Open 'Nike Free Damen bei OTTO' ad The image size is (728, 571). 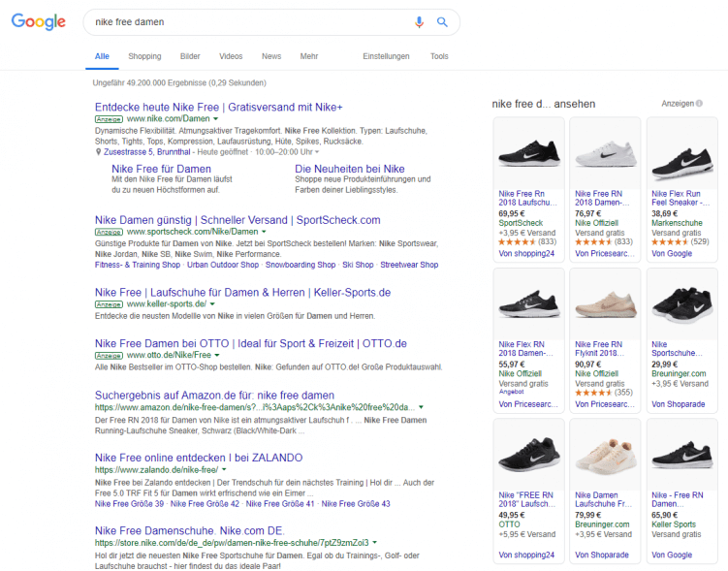[251, 343]
